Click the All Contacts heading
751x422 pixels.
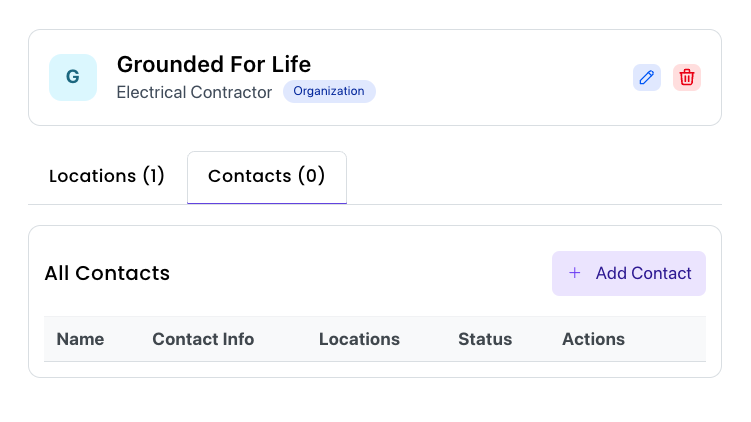(x=107, y=273)
